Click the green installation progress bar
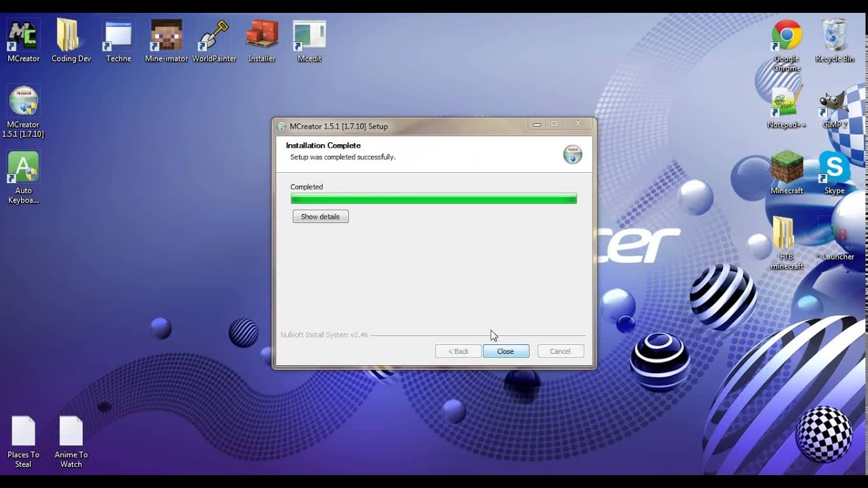This screenshot has height=488, width=868. pyautogui.click(x=433, y=199)
